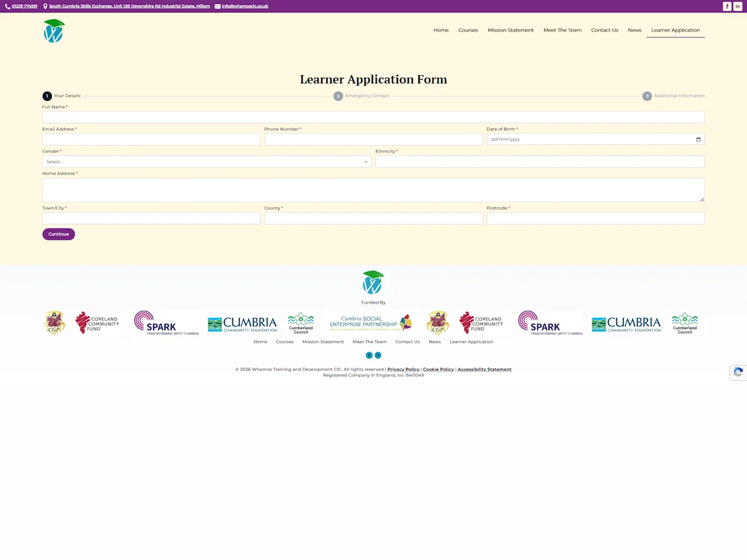Click footer Contact Us link

tap(408, 342)
